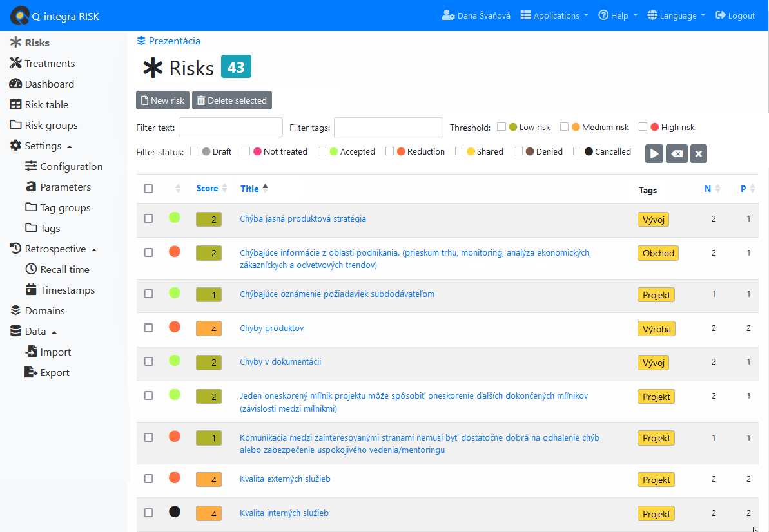Image resolution: width=769 pixels, height=532 pixels.
Task: Collapse the Retrospective section caret
Action: (x=94, y=249)
